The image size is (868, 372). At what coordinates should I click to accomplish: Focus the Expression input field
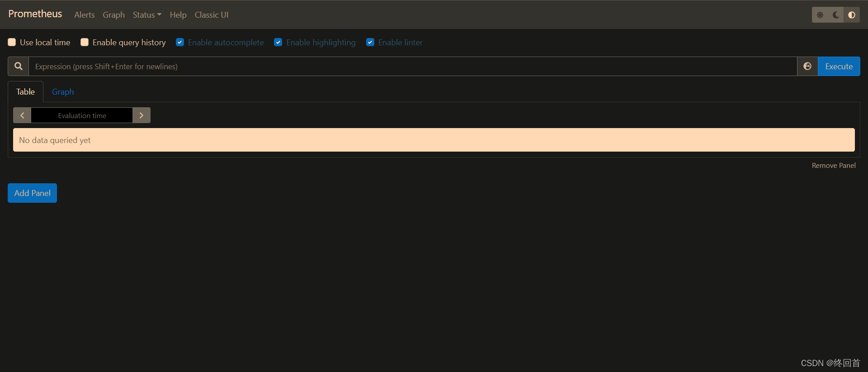click(x=413, y=66)
